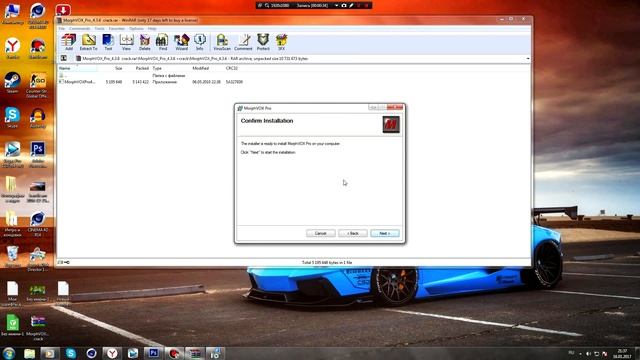Viewport: 640px width, 360px height.
Task: Click the Counter-Strike GO desktop icon
Action: [38, 85]
